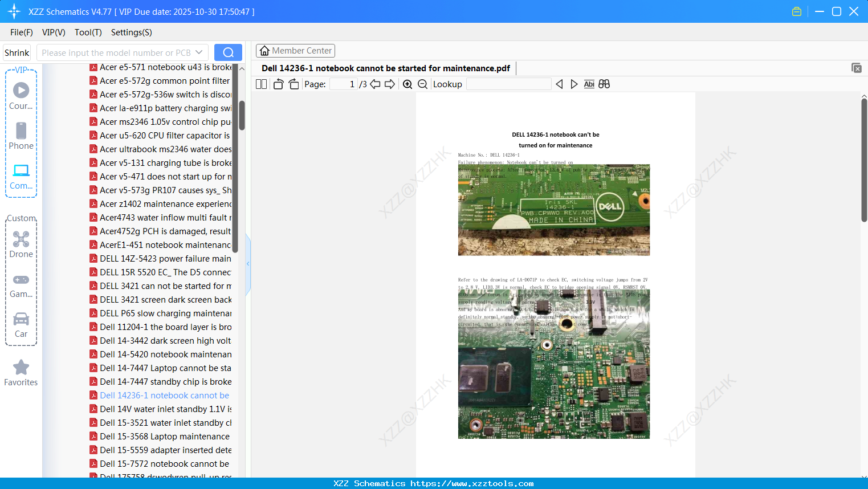The height and width of the screenshot is (489, 868).
Task: Open 'Acer z1402 maintenance experience' file
Action: tap(161, 204)
